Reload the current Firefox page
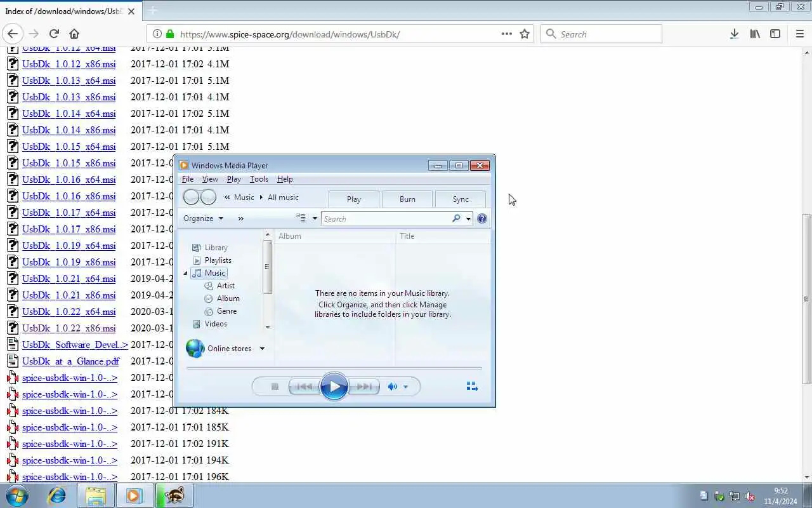This screenshot has width=812, height=508. click(54, 34)
